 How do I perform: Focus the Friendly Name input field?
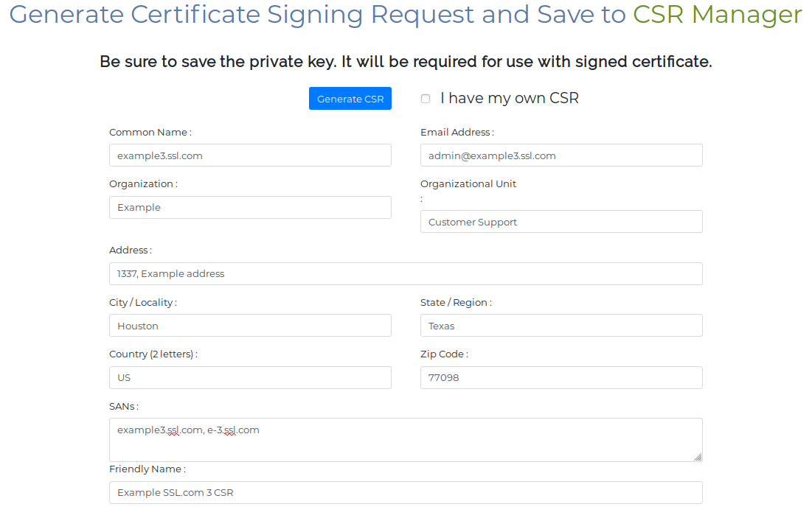pyautogui.click(x=406, y=492)
